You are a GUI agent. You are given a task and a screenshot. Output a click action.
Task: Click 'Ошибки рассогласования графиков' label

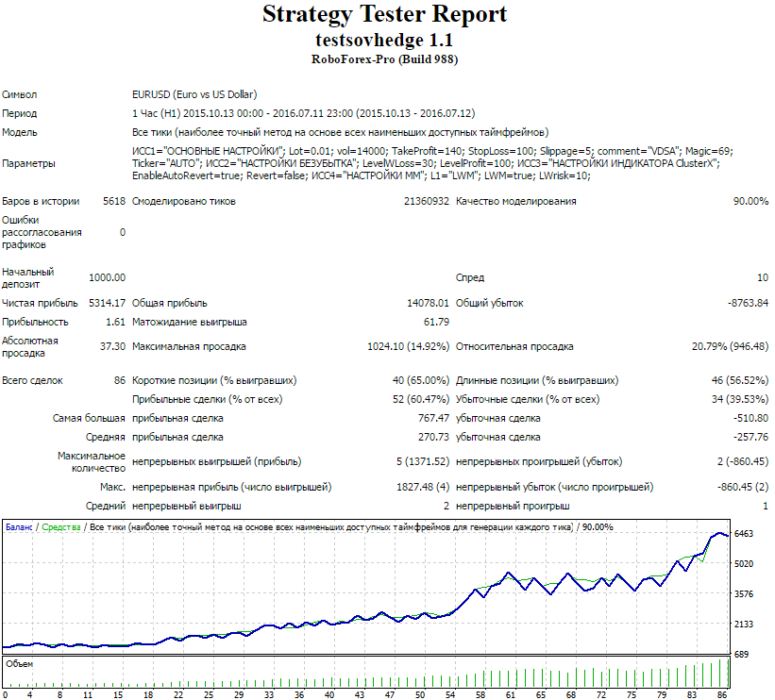(x=42, y=232)
